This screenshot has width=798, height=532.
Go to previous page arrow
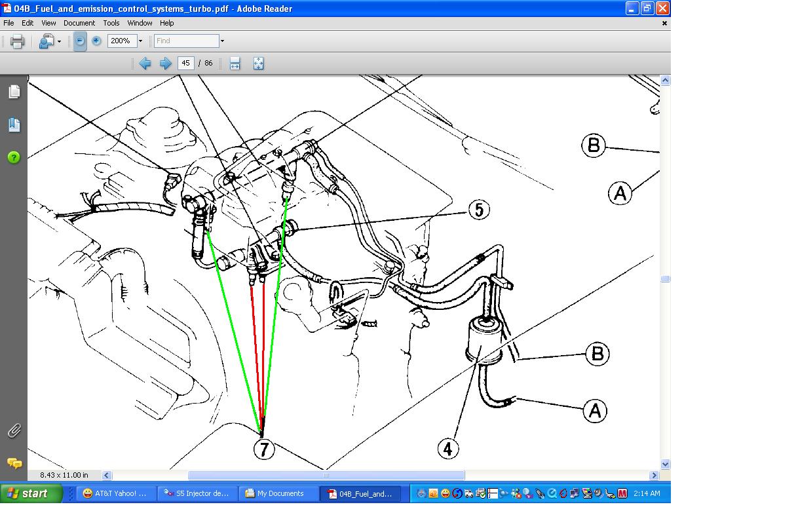[145, 63]
